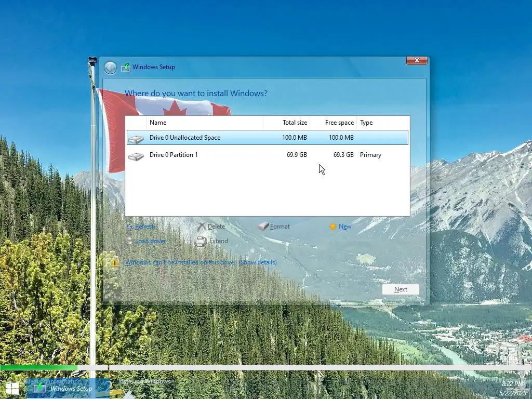Click the back arrow in Windows Setup

tap(110, 68)
